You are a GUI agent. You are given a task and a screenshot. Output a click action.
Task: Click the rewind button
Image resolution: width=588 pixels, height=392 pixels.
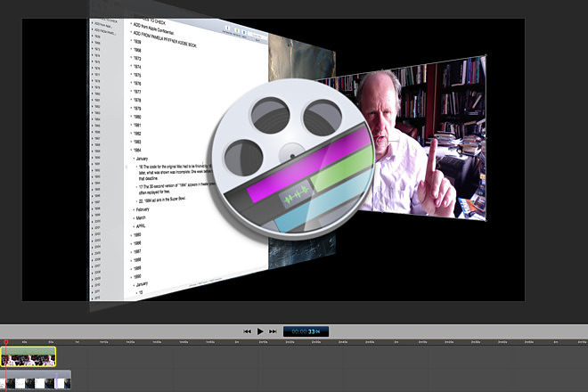pos(247,331)
